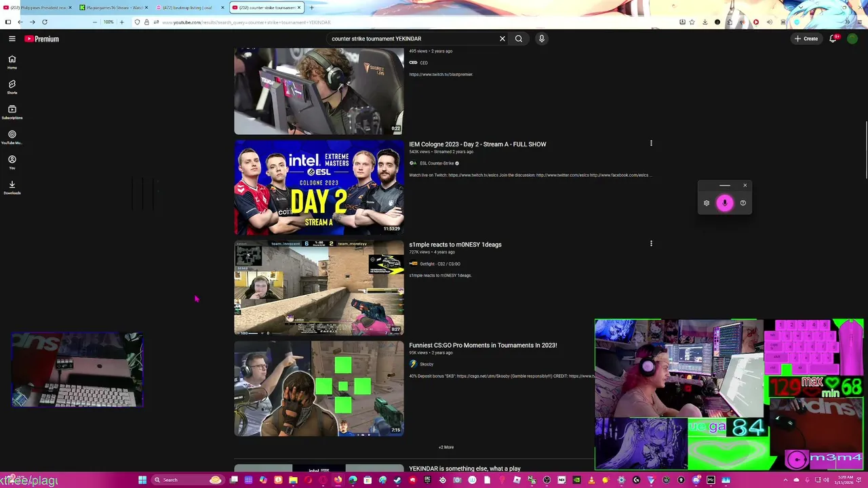Close the voice typing widget
The image size is (868, 488).
tap(745, 185)
